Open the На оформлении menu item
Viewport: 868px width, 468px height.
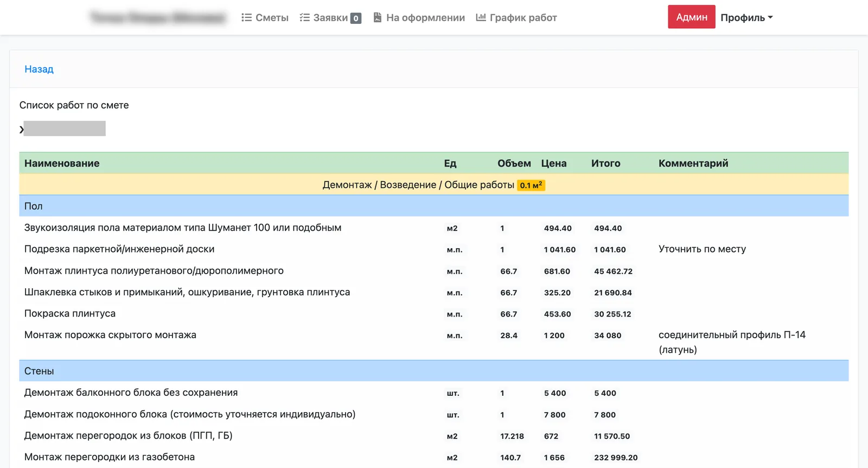pos(419,17)
